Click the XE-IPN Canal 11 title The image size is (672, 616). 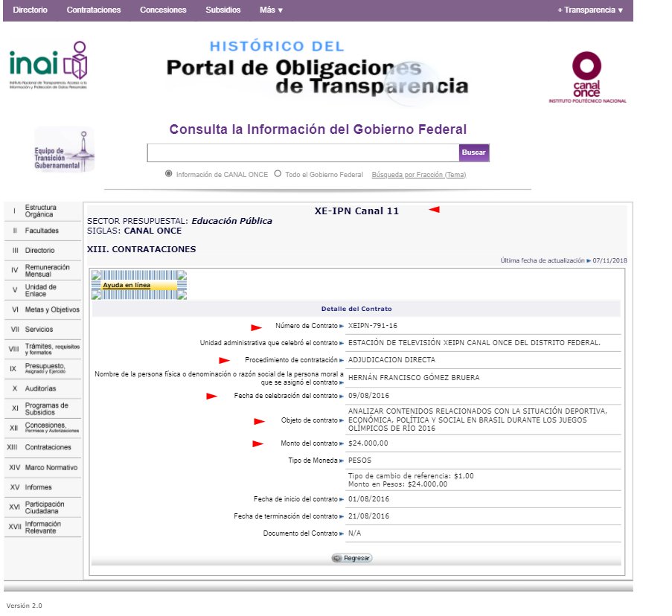point(356,211)
